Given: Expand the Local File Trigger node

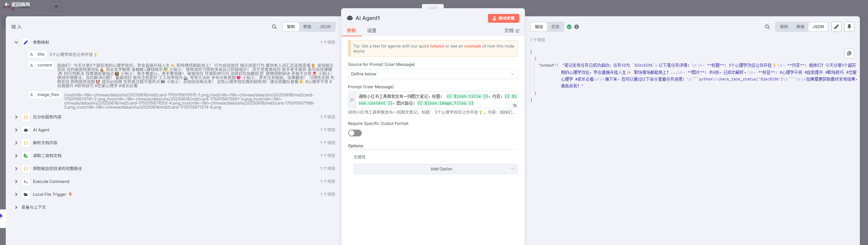Looking at the screenshot, I should (16, 194).
